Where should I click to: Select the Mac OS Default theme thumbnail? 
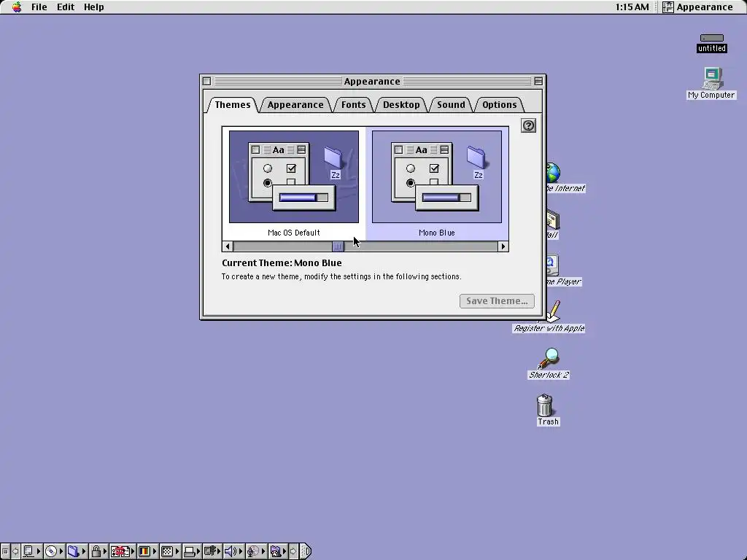coord(294,176)
